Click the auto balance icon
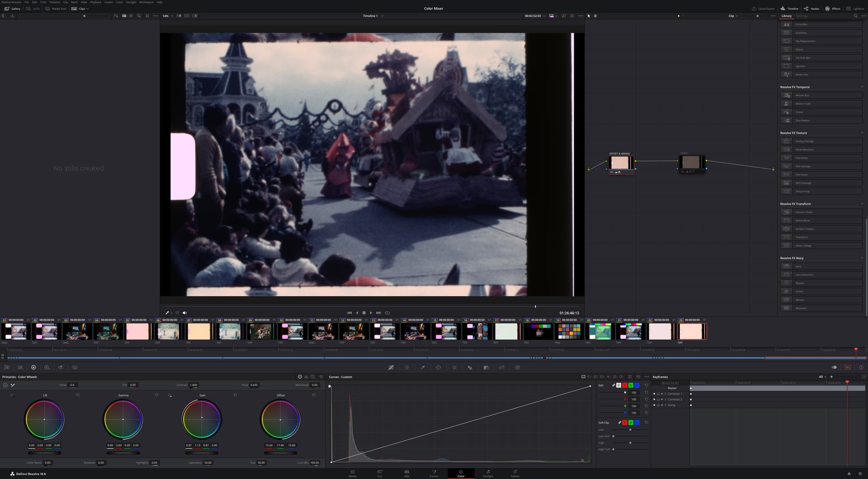Image resolution: width=868 pixels, height=479 pixels. 5,385
